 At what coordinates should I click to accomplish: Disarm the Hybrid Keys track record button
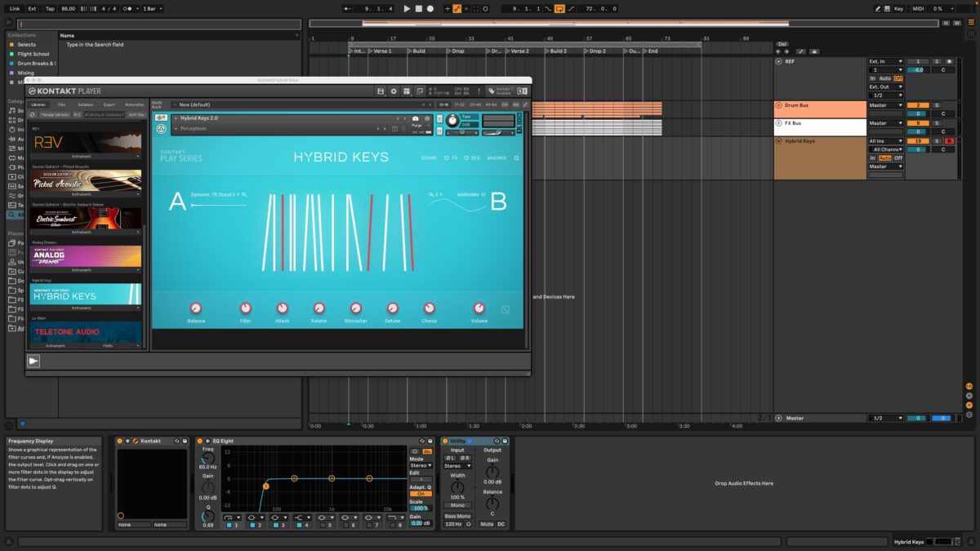[949, 141]
